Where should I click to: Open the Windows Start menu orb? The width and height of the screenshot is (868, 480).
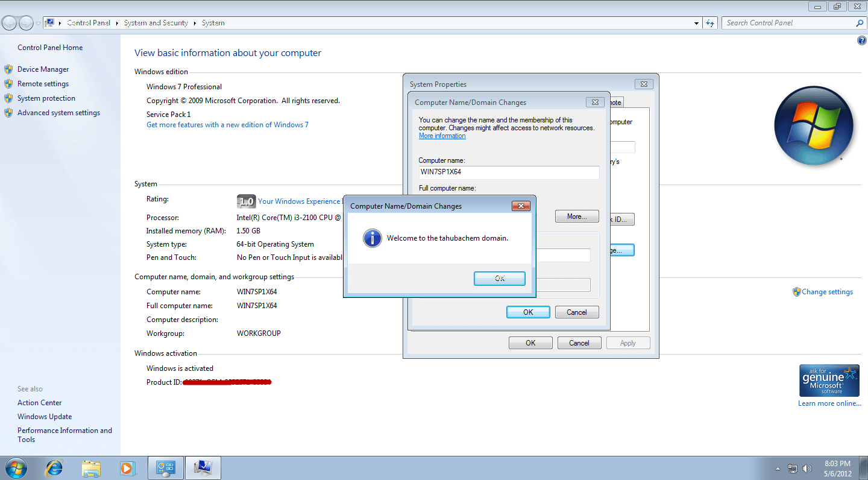(15, 468)
